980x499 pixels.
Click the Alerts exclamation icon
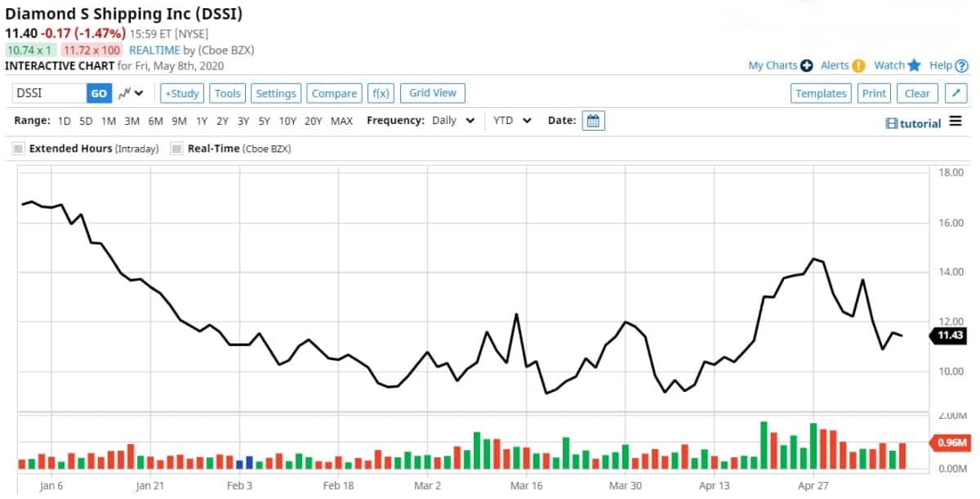(x=858, y=65)
